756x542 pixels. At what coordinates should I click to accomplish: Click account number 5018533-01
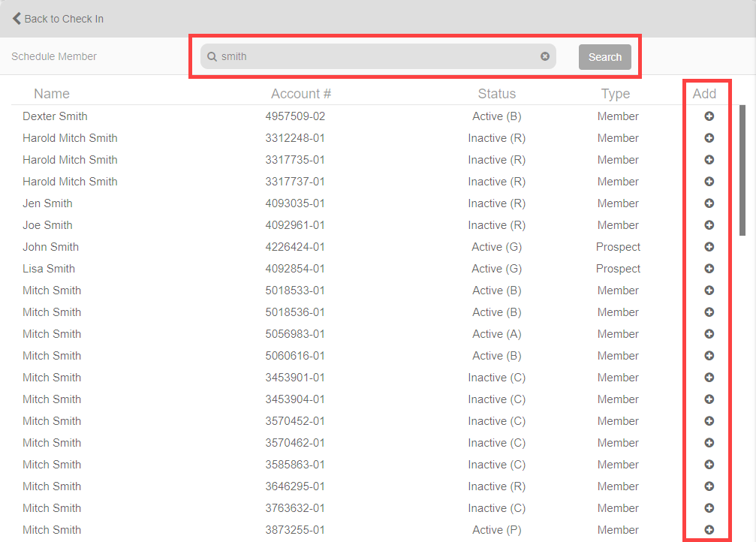[295, 291]
